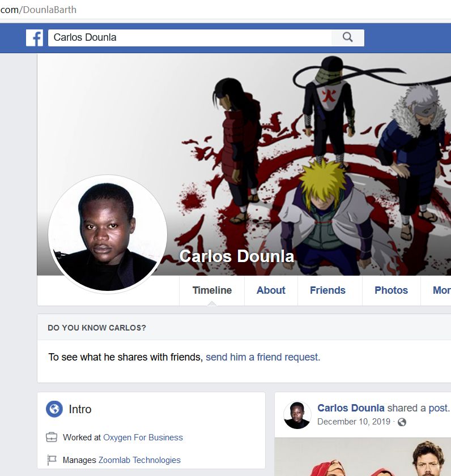The image size is (451, 476).
Task: Open the shared post image
Action: [x=363, y=457]
